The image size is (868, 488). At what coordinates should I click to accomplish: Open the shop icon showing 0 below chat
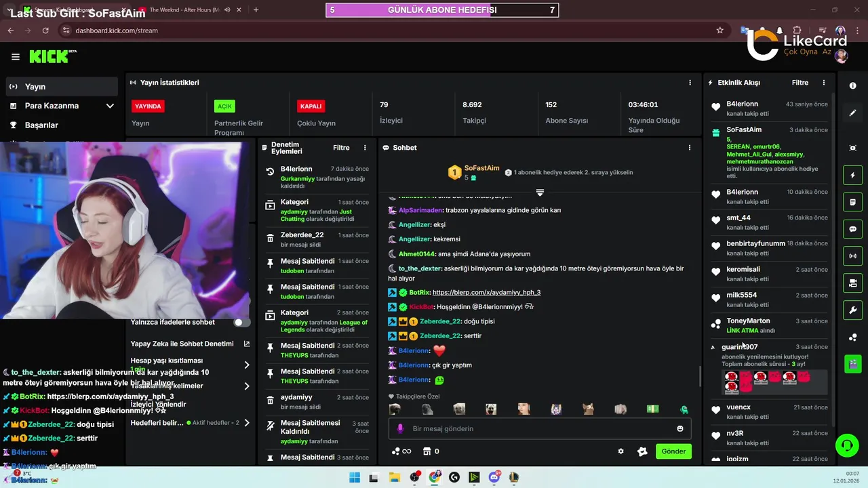tap(430, 451)
